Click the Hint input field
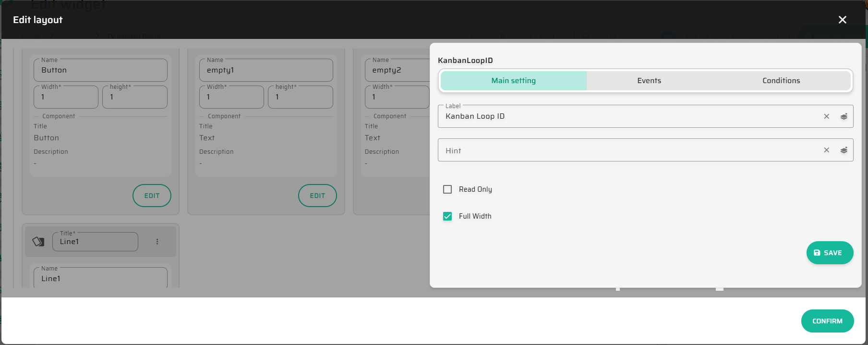Image resolution: width=868 pixels, height=345 pixels. [629, 150]
